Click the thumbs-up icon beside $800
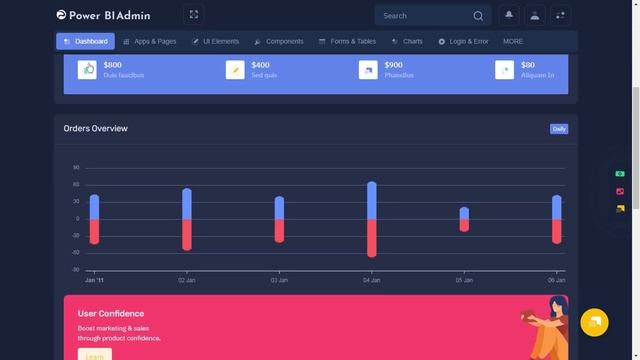 [87, 70]
